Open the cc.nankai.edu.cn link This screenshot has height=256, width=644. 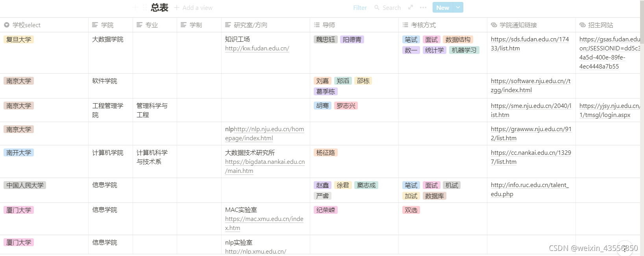(531, 157)
